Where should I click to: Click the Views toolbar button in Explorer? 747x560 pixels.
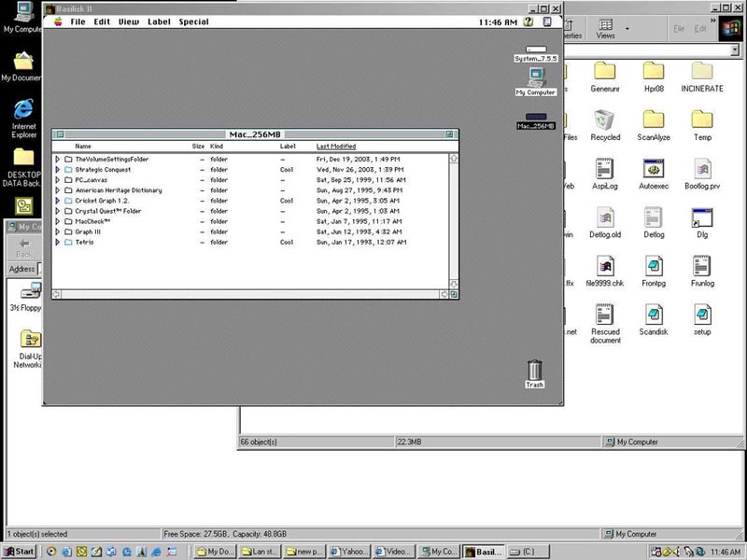[x=605, y=29]
